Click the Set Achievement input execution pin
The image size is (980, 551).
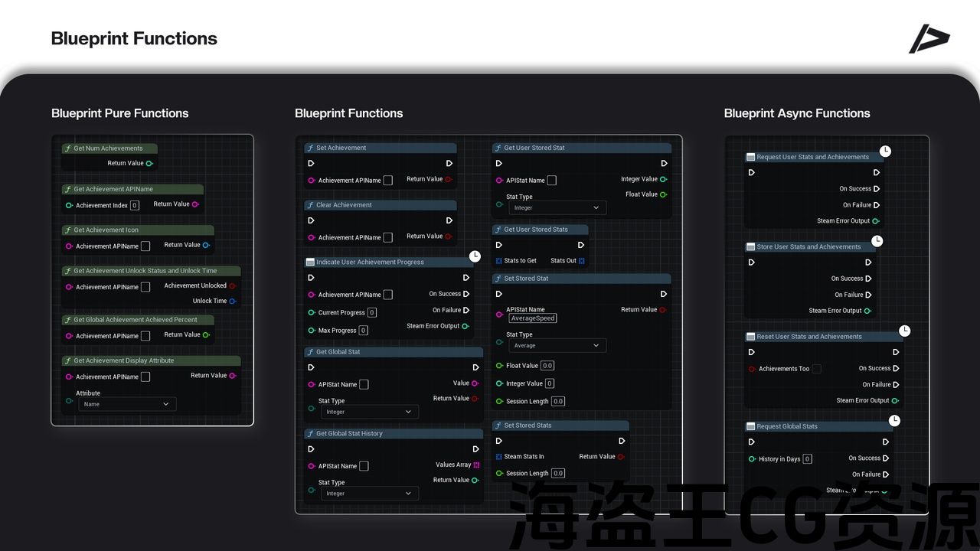click(311, 163)
